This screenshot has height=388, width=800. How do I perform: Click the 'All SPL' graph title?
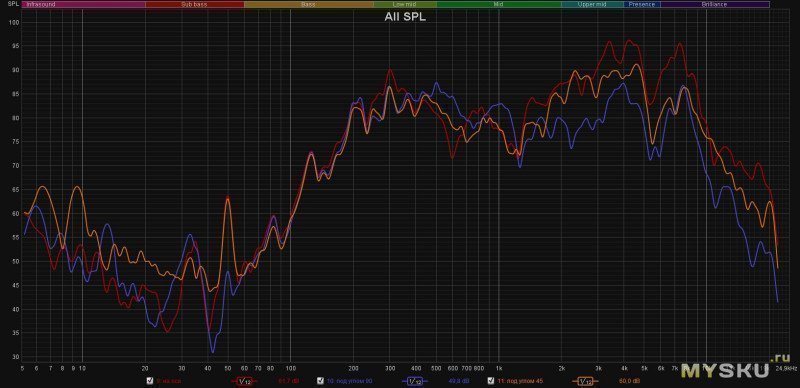(x=405, y=17)
